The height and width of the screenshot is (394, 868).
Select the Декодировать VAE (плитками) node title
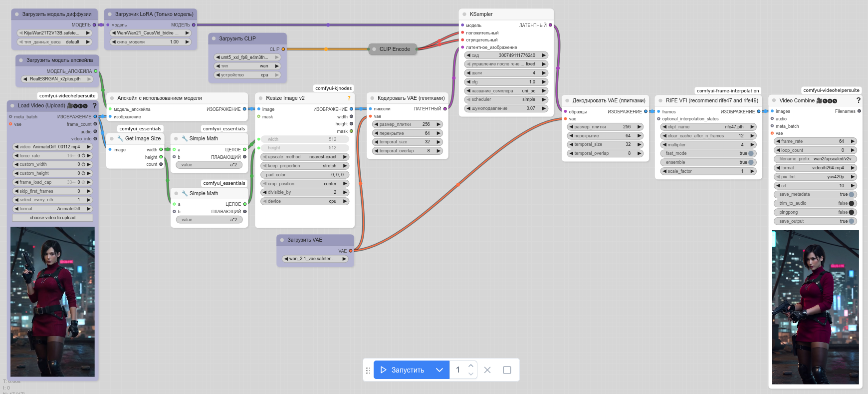click(609, 100)
